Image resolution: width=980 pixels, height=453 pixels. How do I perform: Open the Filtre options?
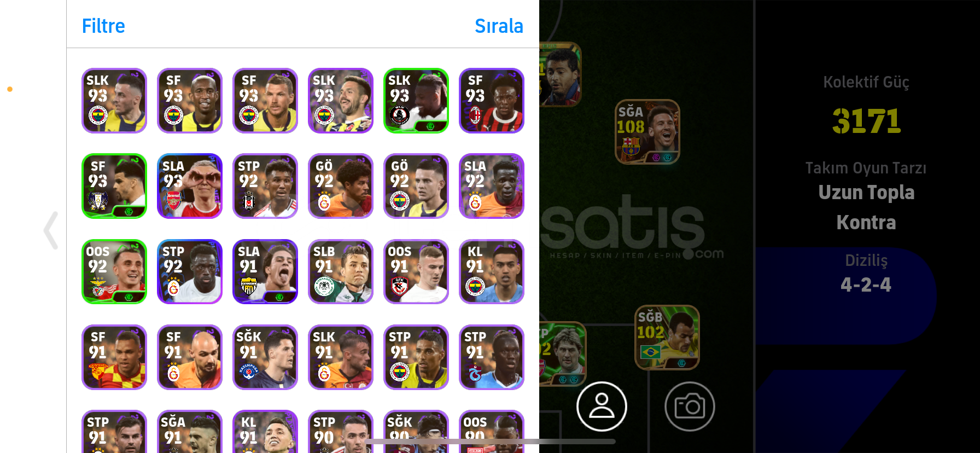click(103, 26)
